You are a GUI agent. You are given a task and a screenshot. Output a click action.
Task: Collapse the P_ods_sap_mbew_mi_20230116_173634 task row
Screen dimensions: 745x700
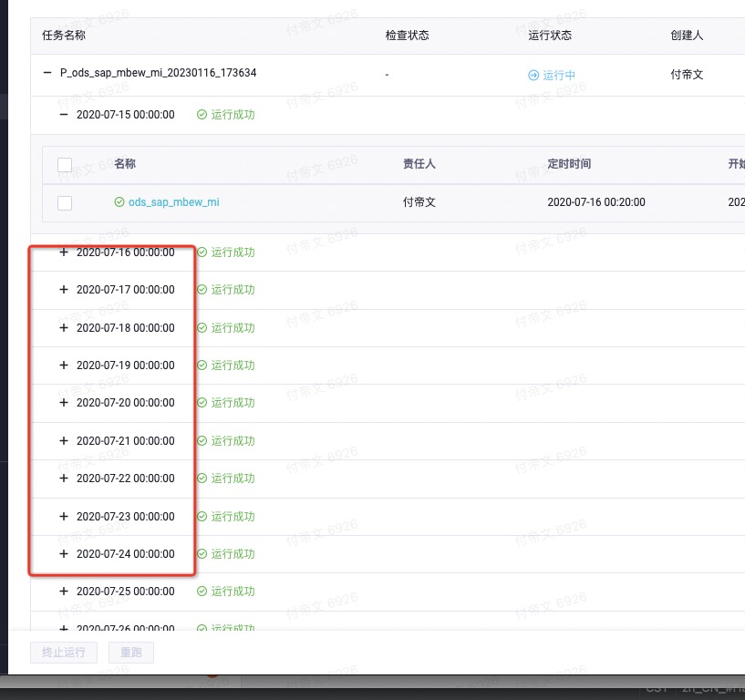(47, 73)
